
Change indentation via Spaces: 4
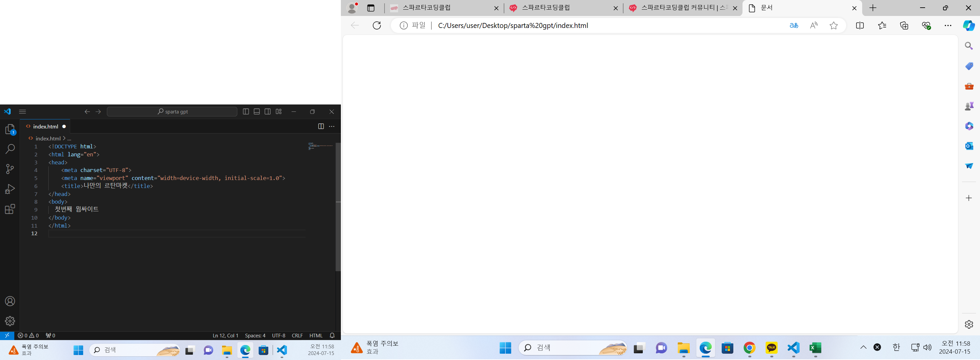pyautogui.click(x=255, y=335)
